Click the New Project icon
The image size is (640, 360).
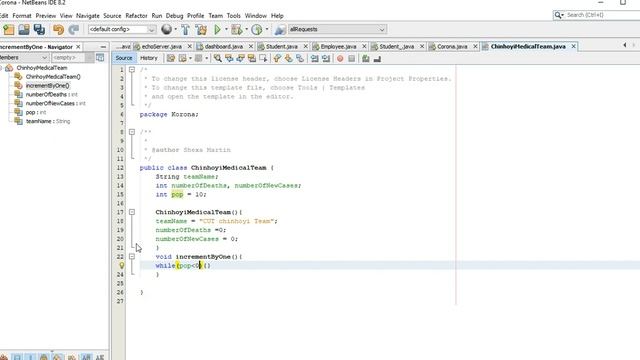9,29
